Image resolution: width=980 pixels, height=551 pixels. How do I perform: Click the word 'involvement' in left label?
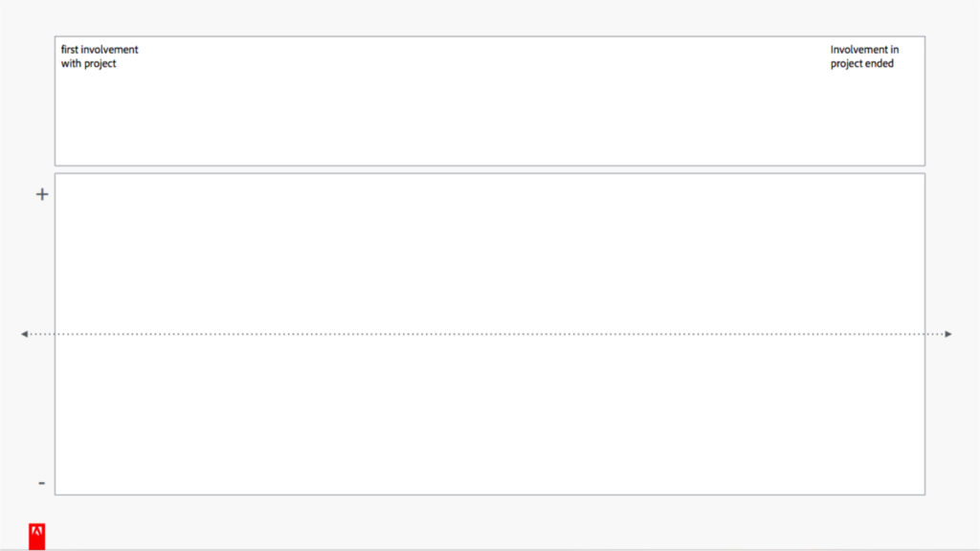[x=109, y=50]
